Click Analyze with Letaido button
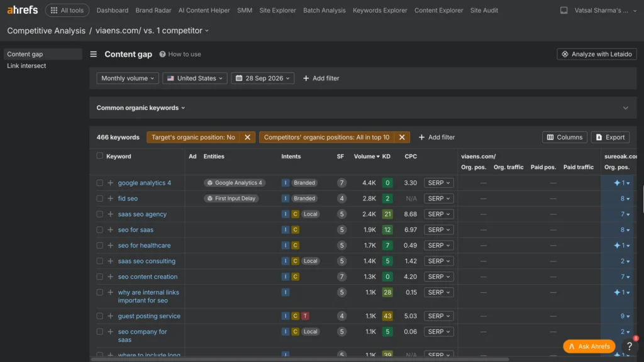The image size is (644, 362). 596,54
